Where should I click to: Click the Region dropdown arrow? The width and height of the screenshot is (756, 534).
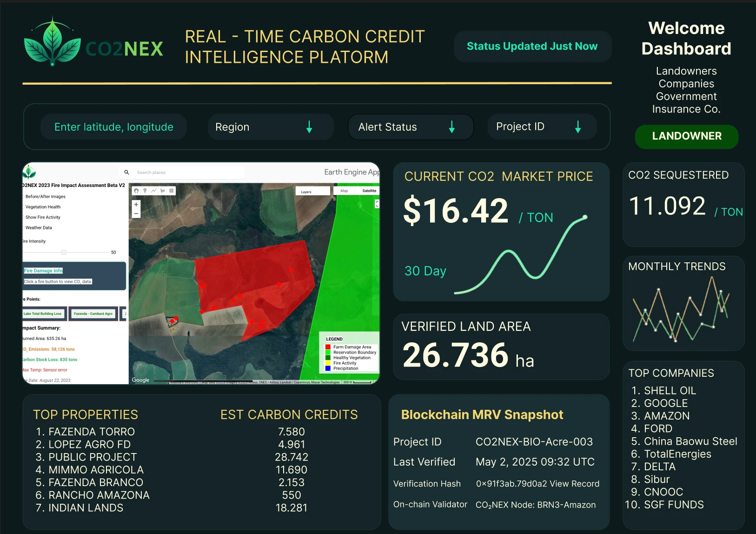coord(309,127)
